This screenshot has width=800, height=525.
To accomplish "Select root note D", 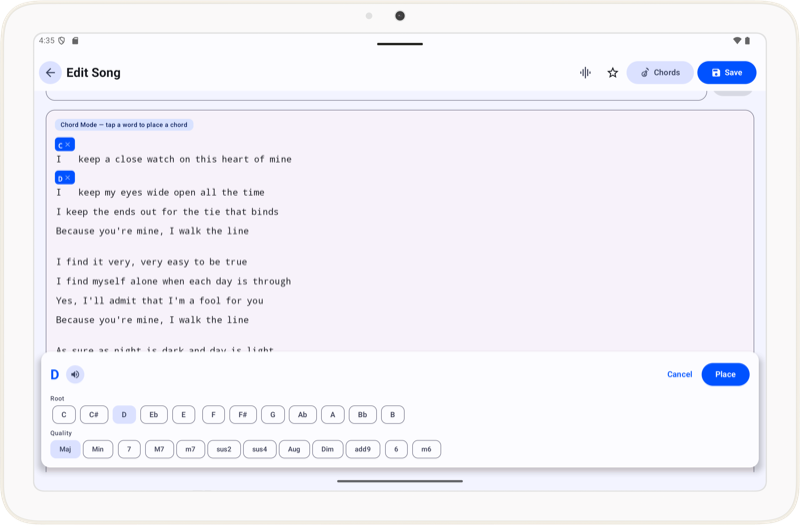I will pos(124,415).
